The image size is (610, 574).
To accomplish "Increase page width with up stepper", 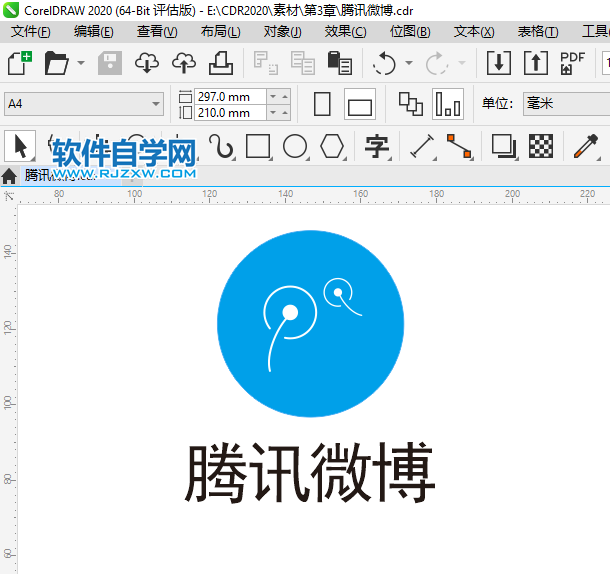I will pos(285,97).
